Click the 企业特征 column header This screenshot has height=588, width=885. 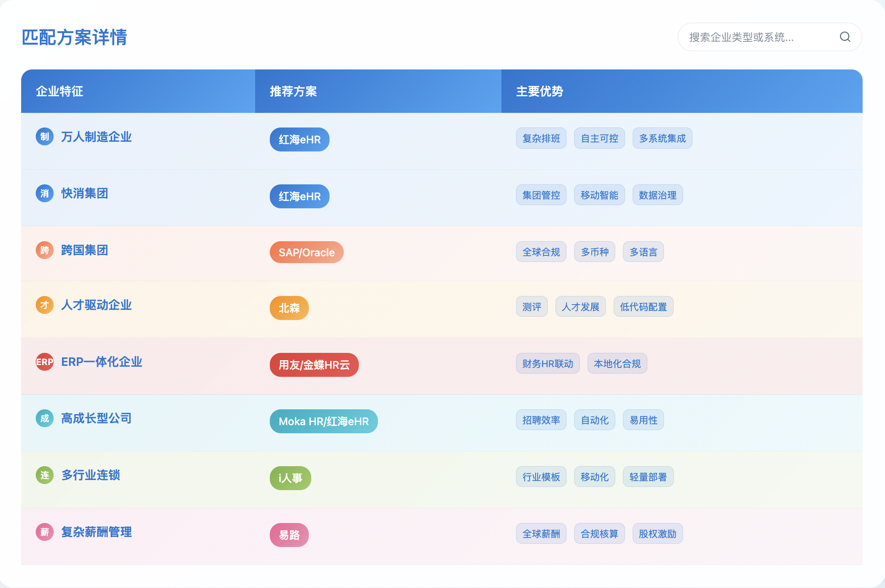point(60,91)
